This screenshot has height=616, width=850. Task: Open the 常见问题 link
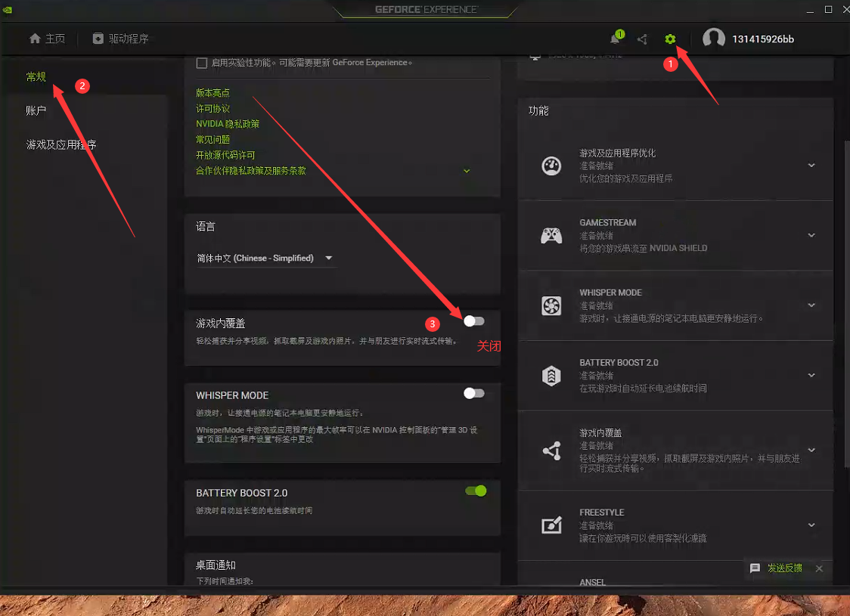pos(212,140)
